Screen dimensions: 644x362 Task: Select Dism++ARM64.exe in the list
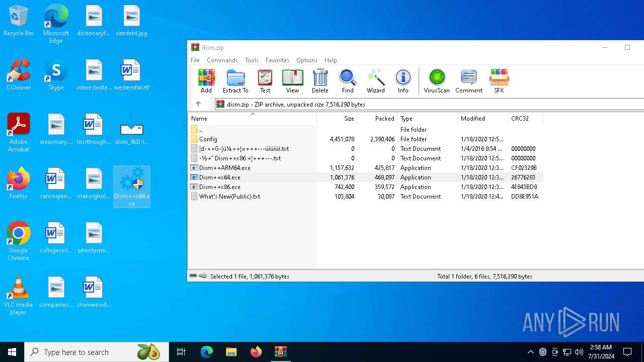tap(366, 168)
